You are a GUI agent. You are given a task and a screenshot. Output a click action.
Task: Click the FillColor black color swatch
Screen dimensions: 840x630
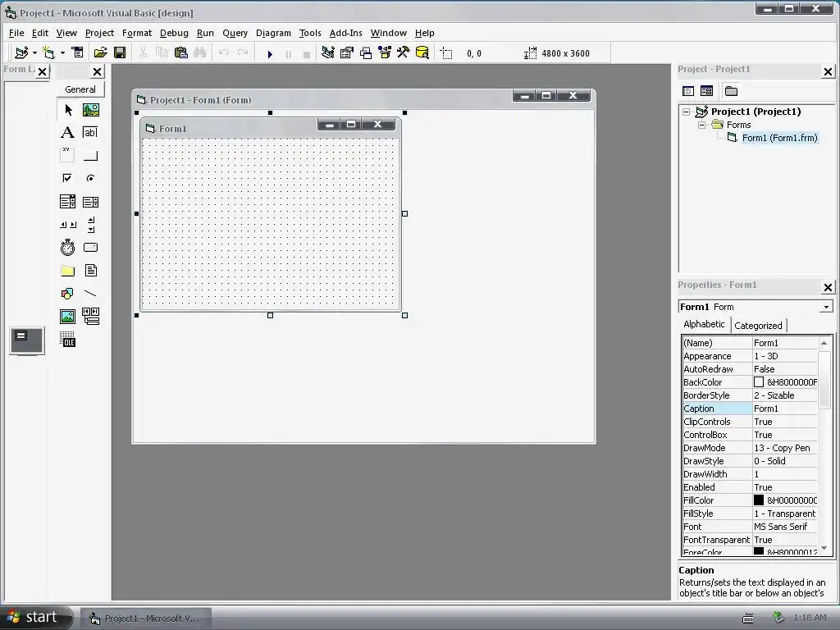(x=759, y=500)
